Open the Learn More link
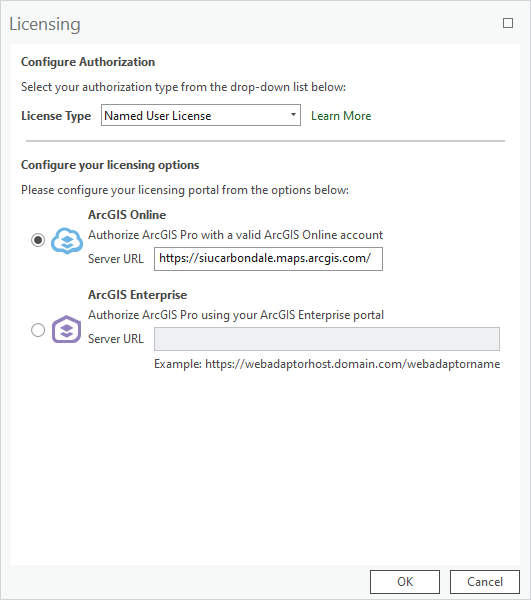531x600 pixels. 341,116
